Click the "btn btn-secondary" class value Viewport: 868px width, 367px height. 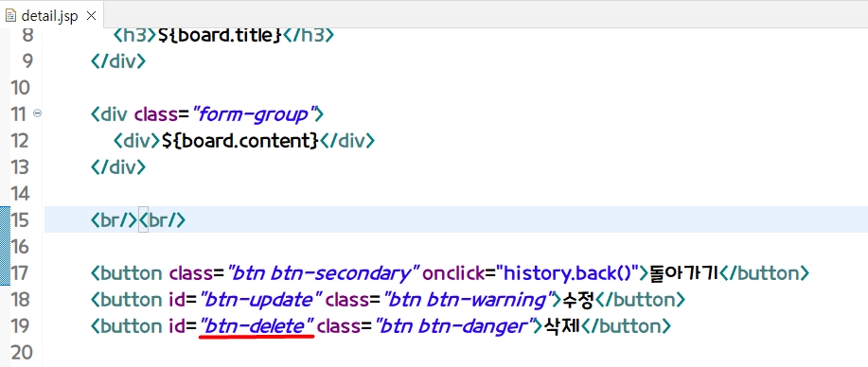(324, 273)
